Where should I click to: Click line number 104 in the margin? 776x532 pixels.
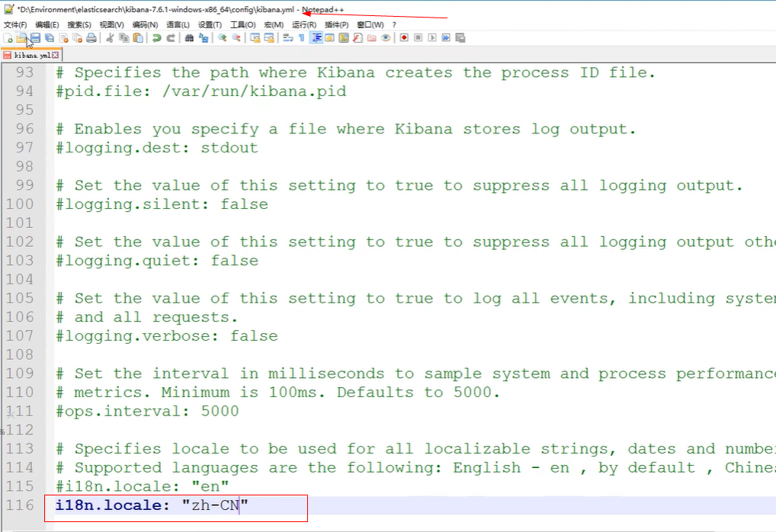pyautogui.click(x=20, y=280)
